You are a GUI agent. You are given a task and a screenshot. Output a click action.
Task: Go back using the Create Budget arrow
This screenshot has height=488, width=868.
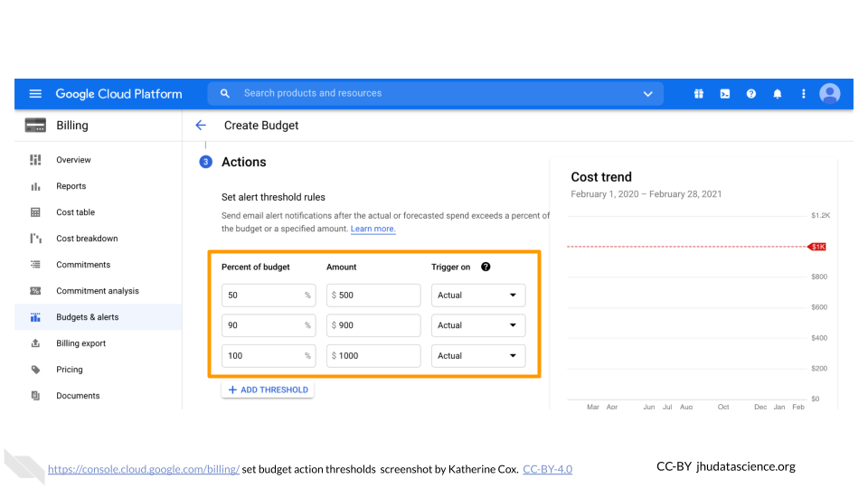tap(201, 125)
